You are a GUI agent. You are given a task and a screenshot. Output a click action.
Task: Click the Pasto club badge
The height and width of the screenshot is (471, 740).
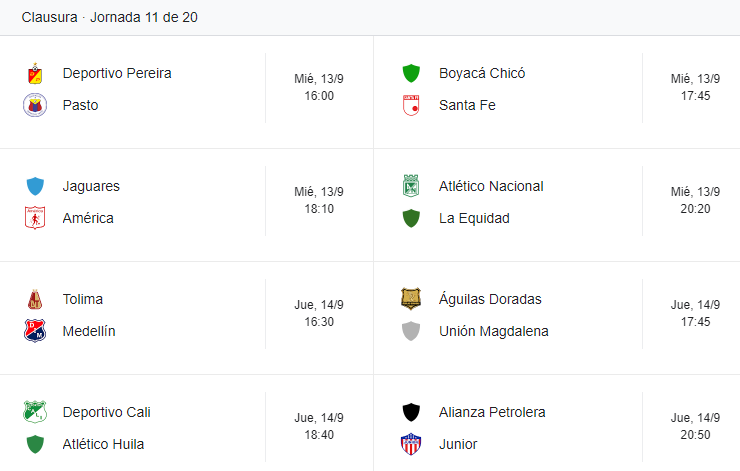point(35,105)
